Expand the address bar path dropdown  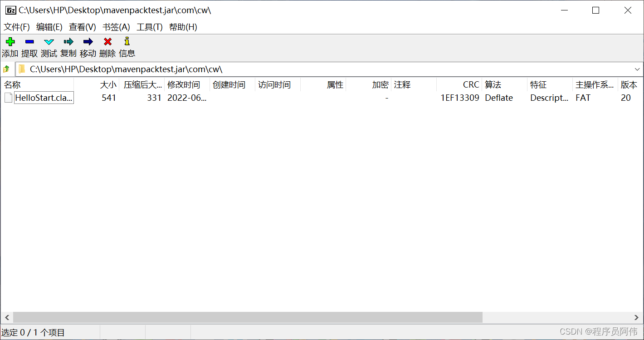[637, 69]
